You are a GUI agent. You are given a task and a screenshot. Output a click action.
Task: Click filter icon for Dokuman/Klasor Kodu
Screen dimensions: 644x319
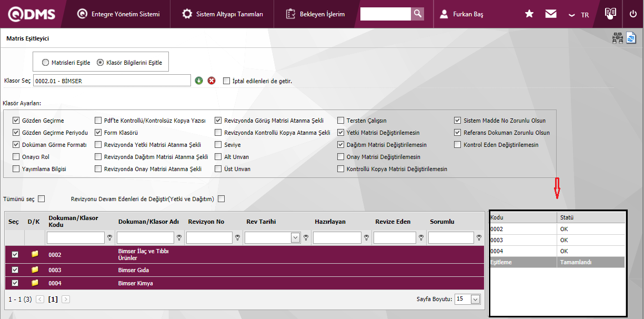(109, 238)
